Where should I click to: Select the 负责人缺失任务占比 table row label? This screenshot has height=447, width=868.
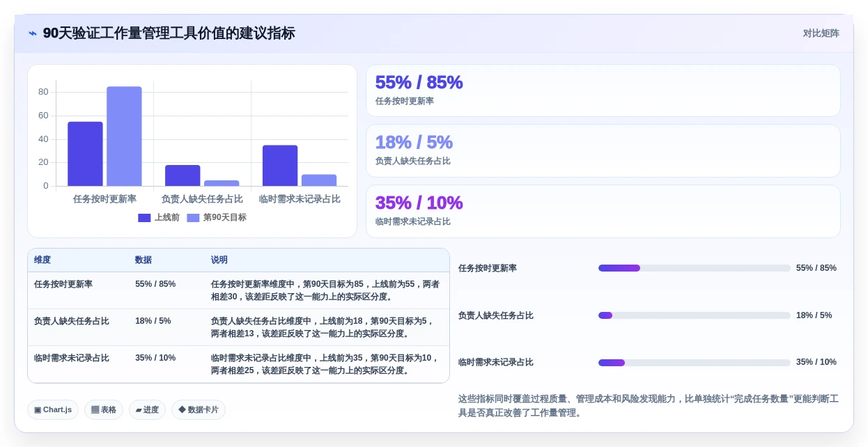coord(72,321)
